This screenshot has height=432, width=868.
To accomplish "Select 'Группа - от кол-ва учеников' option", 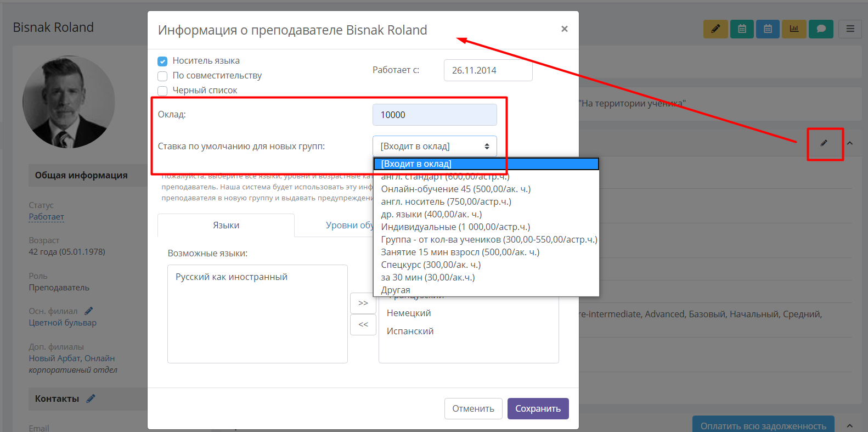I will coord(486,239).
